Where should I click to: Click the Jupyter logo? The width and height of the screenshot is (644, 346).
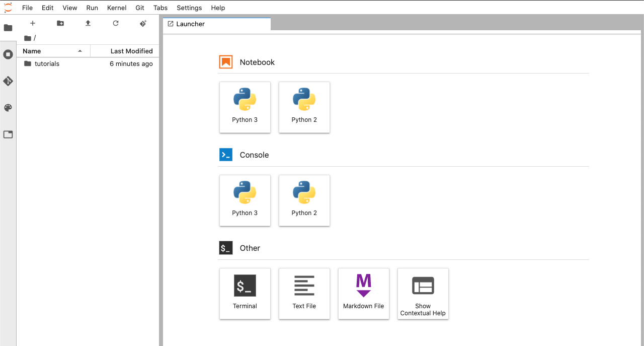[x=8, y=8]
